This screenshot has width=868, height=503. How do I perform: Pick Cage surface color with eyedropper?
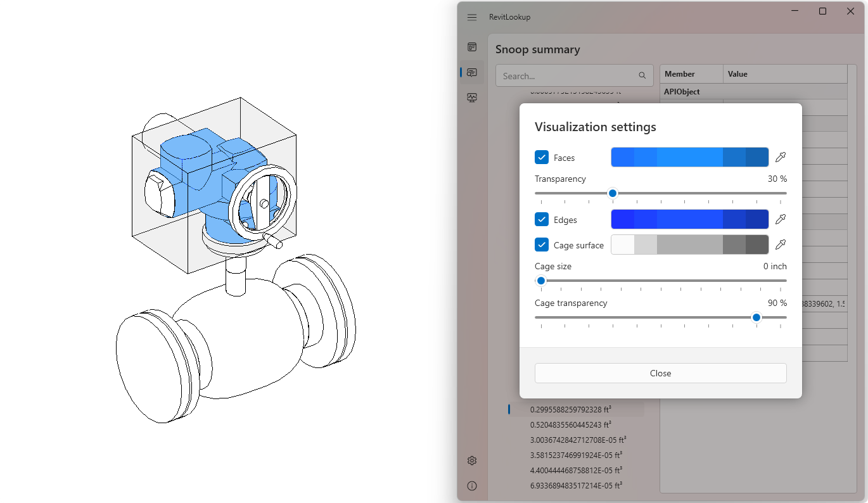click(x=781, y=245)
